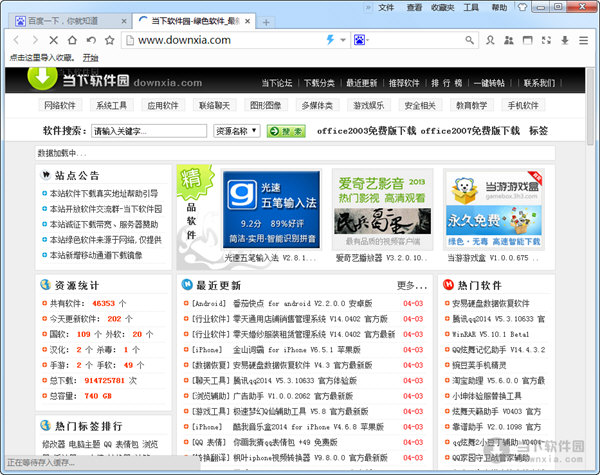Click the Baidu paw search engine icon
This screenshot has width=600, height=475.
click(x=359, y=40)
